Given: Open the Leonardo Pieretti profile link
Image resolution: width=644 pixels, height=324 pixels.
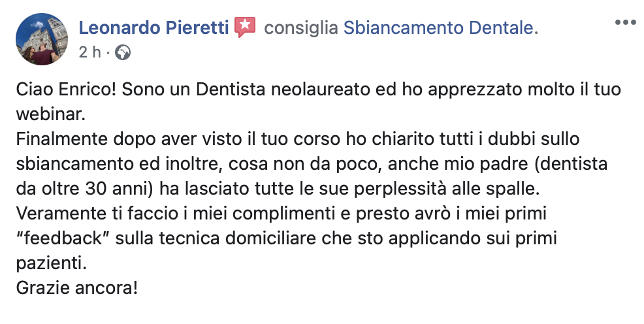Looking at the screenshot, I should point(153,28).
